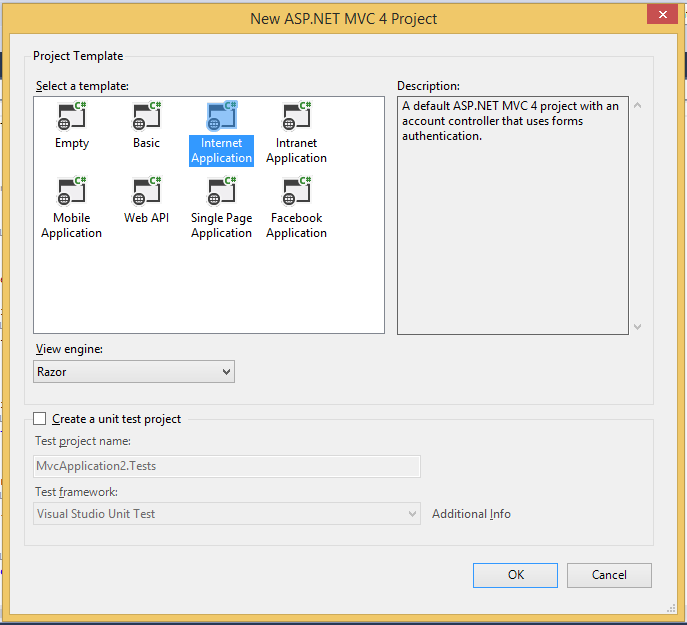Image resolution: width=687 pixels, height=625 pixels.
Task: Click the dialog resize grip
Action: [x=671, y=608]
